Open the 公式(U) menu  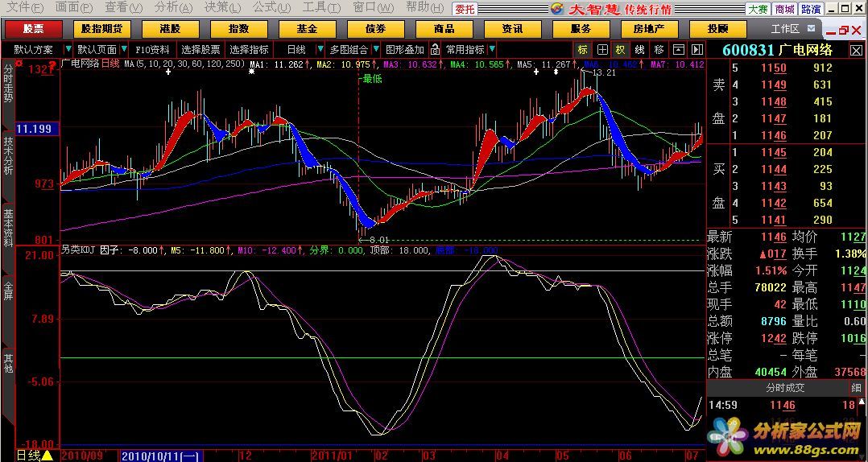[x=272, y=8]
